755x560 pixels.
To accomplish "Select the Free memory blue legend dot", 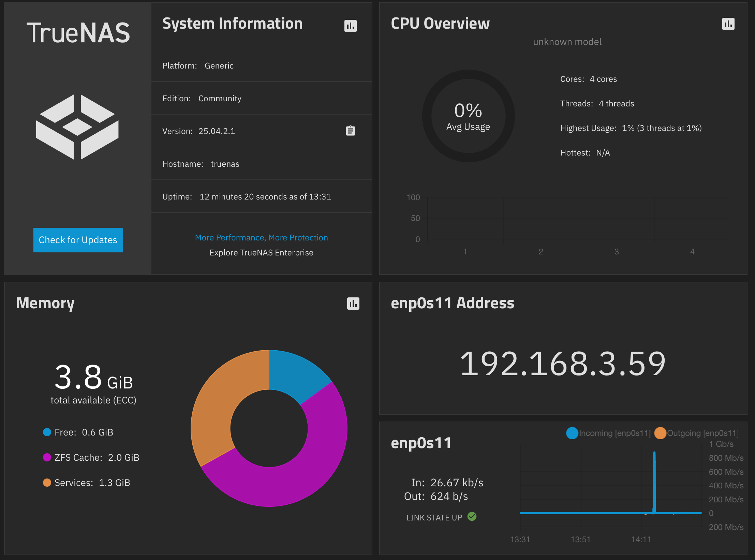I will (x=47, y=432).
